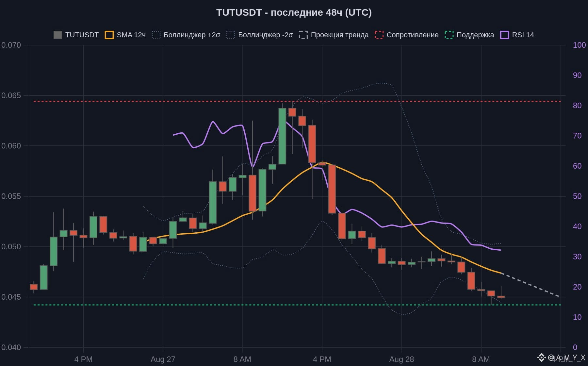The height and width of the screenshot is (366, 588).
Task: Click the TUTUSDT gray legend swatch
Action: coord(58,35)
